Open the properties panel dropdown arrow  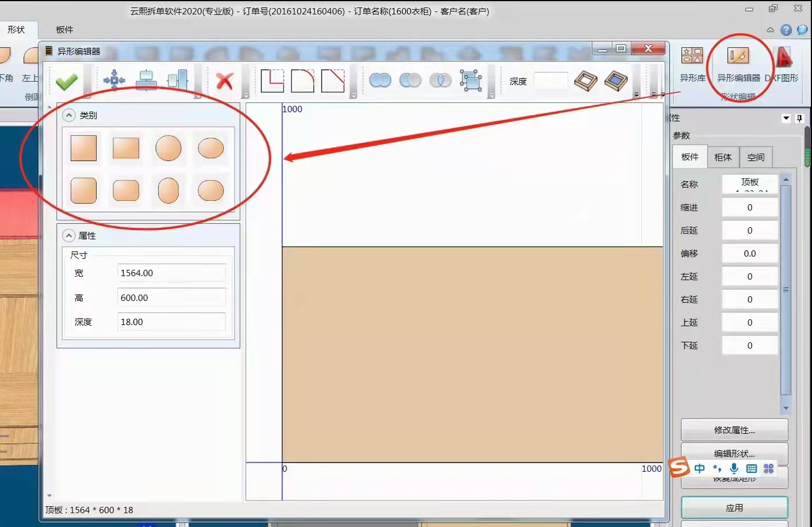coord(786,118)
